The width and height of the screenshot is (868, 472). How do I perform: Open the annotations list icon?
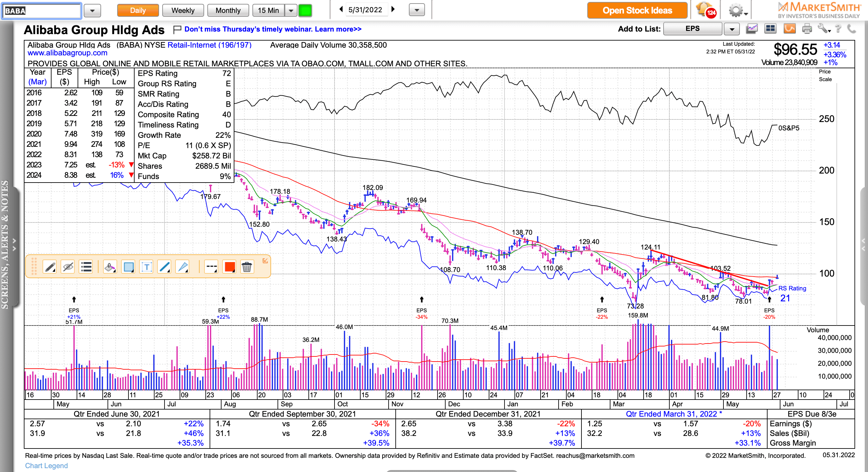click(86, 267)
